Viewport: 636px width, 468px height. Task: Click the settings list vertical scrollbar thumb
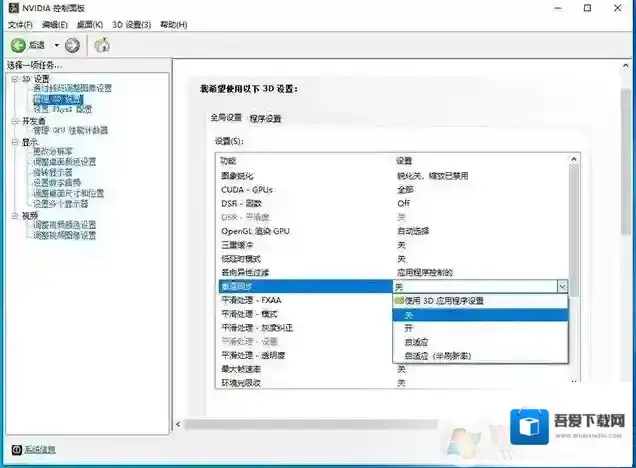(x=574, y=230)
